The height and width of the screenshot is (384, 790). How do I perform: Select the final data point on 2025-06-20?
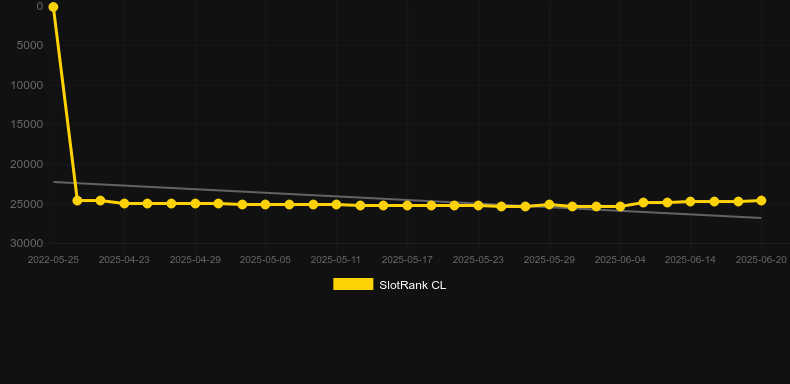pos(761,201)
